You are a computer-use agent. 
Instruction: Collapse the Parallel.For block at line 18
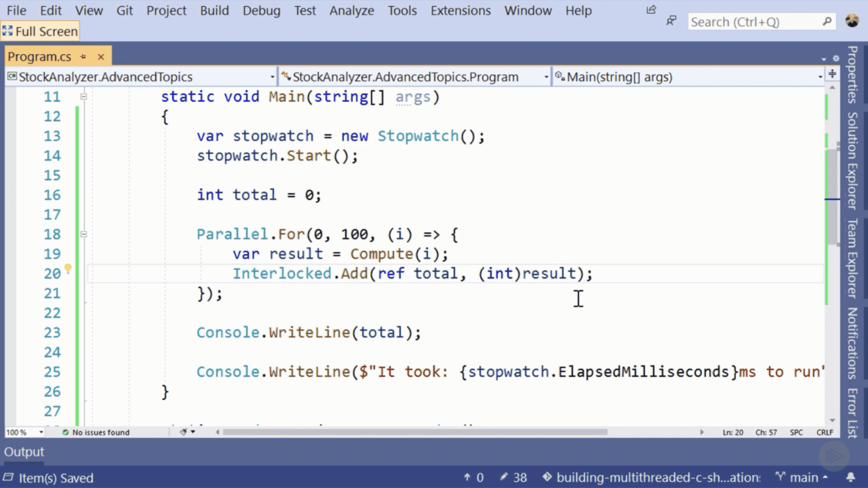84,234
